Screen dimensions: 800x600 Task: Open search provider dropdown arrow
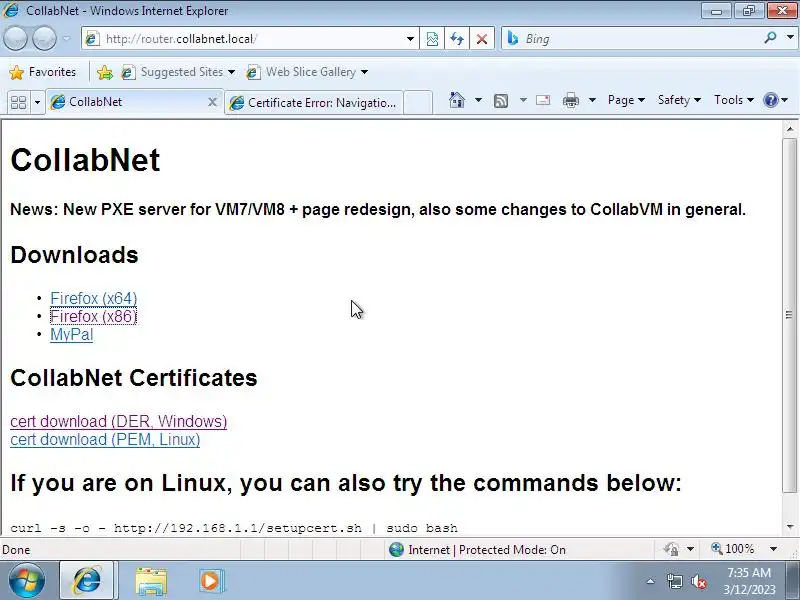[790, 37]
